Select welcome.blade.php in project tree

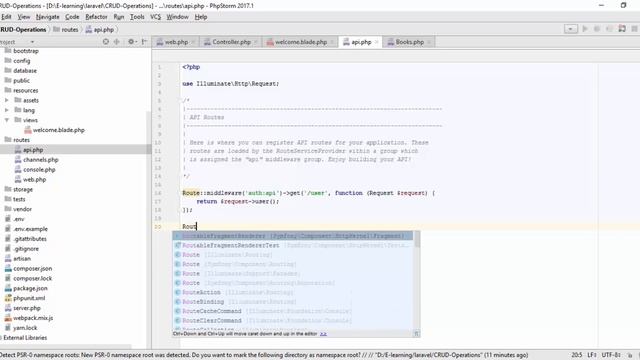pos(58,130)
